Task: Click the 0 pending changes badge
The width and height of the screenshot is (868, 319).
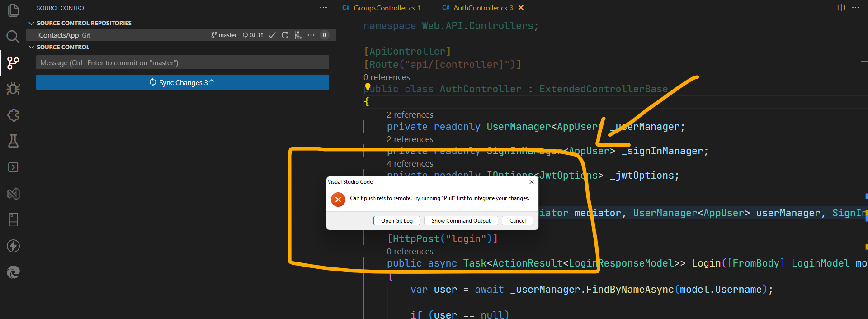Action: (x=325, y=35)
